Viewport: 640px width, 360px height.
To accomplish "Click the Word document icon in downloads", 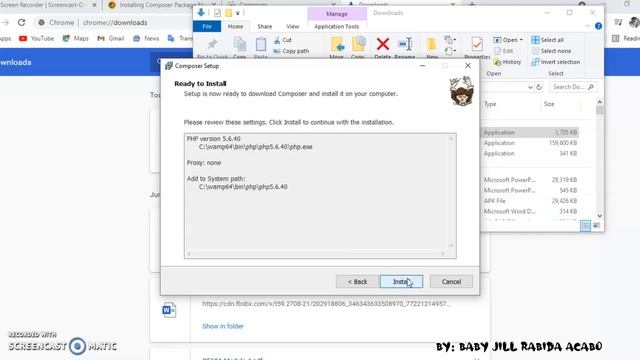I will pos(169,310).
